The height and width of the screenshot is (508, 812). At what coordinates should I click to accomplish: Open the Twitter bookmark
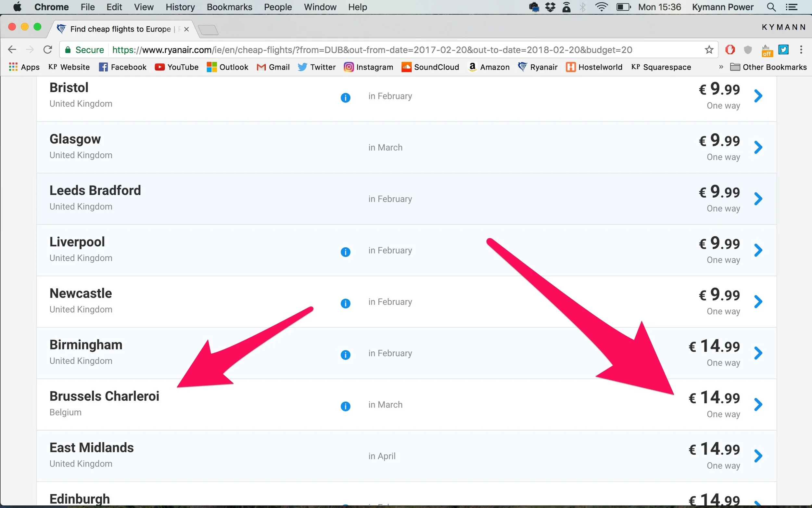click(x=317, y=67)
